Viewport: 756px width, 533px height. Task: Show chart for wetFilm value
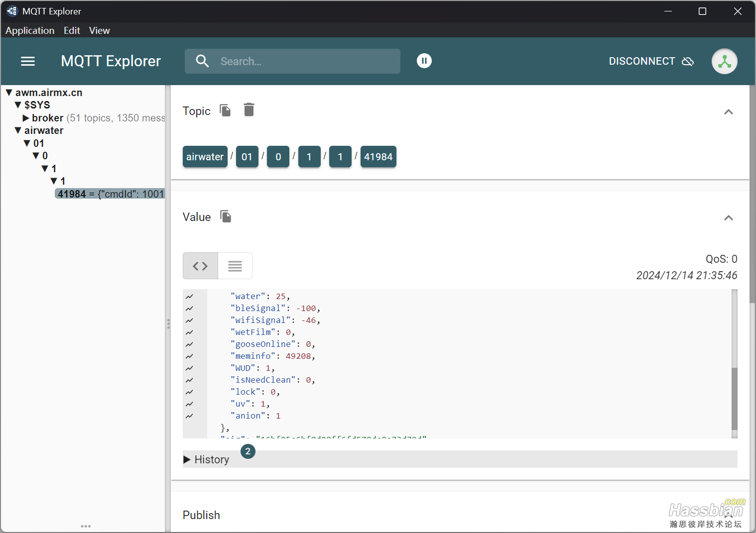pos(189,332)
